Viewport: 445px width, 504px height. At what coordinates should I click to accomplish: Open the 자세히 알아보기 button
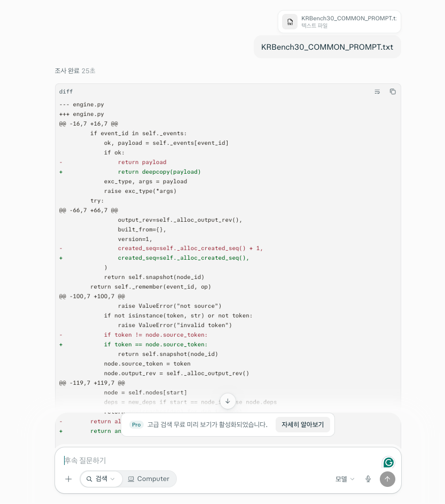pos(303,424)
